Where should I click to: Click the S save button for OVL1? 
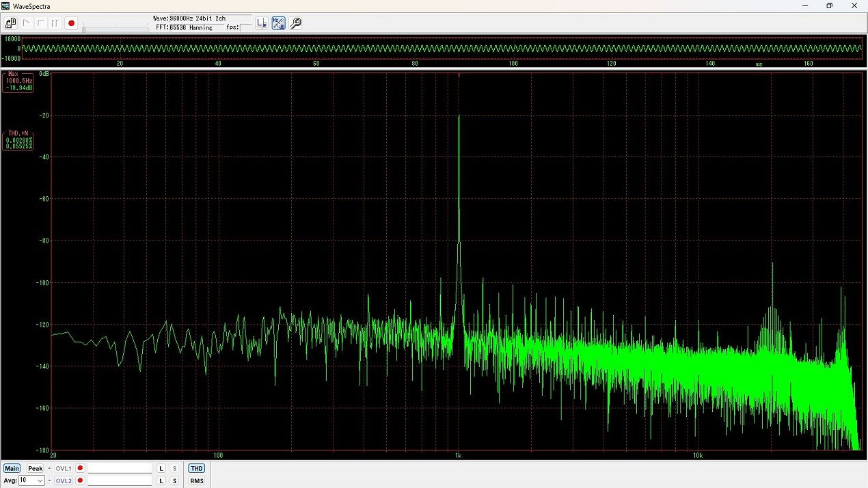coord(174,469)
